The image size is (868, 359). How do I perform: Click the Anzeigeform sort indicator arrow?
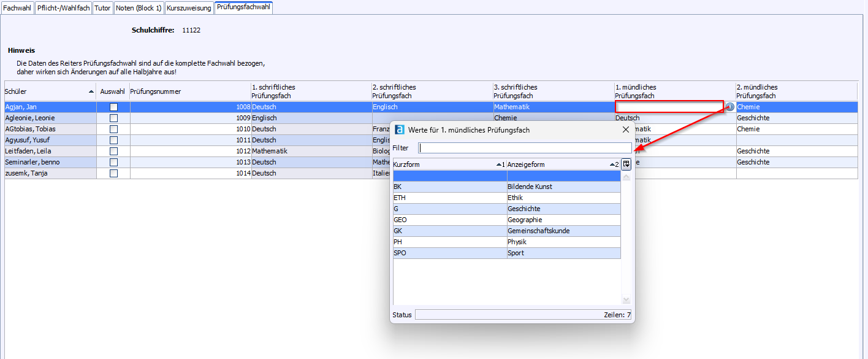[612, 164]
